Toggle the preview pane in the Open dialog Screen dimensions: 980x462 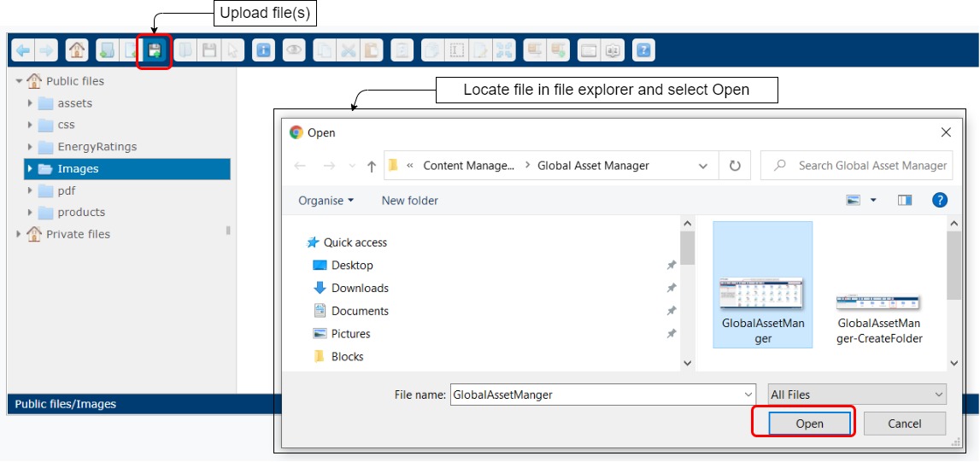point(905,201)
